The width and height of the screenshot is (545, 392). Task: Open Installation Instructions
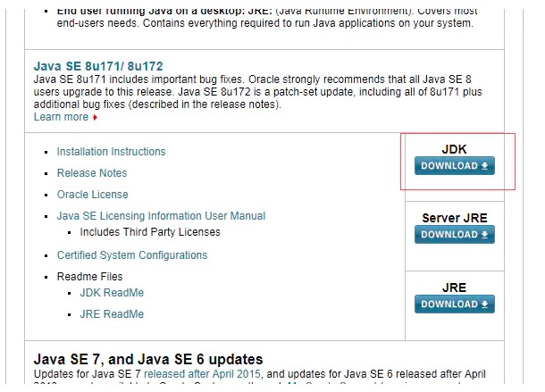coord(111,152)
